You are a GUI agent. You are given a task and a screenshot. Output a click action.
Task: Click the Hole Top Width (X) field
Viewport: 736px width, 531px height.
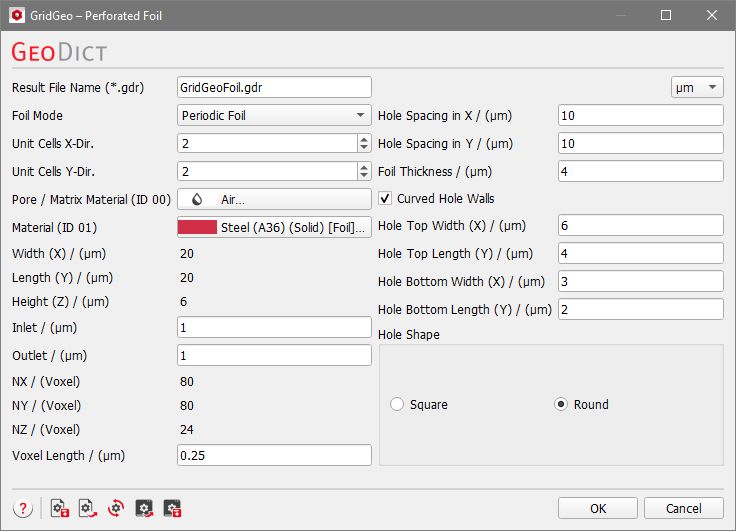point(641,225)
